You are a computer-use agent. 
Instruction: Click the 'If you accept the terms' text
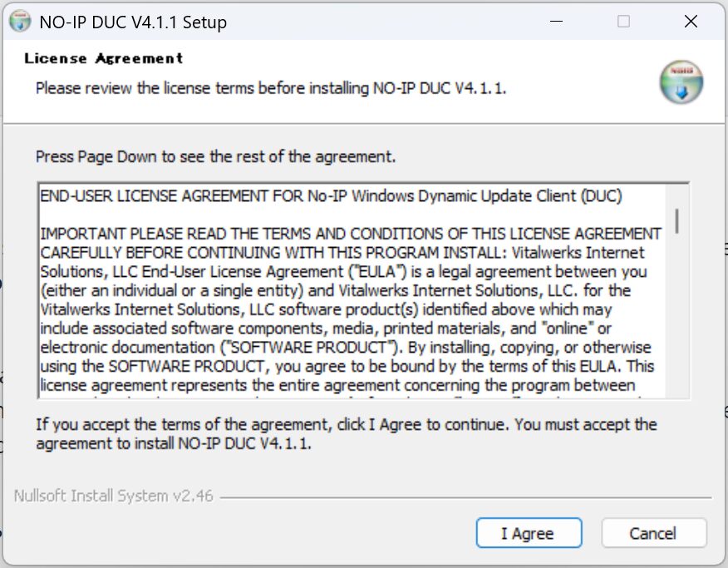click(x=346, y=424)
